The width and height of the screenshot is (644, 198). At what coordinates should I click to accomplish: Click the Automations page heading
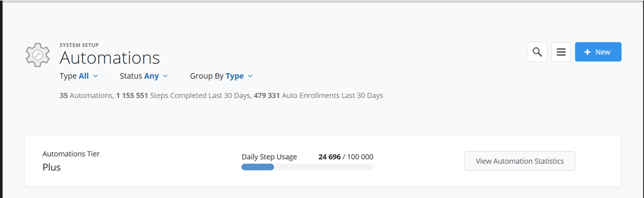click(110, 58)
